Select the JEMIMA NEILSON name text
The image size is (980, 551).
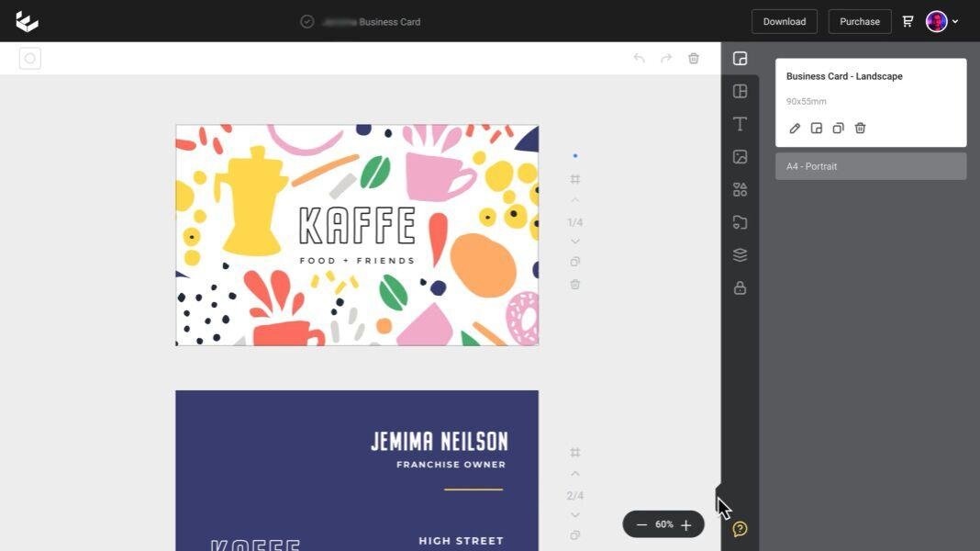[x=440, y=442]
